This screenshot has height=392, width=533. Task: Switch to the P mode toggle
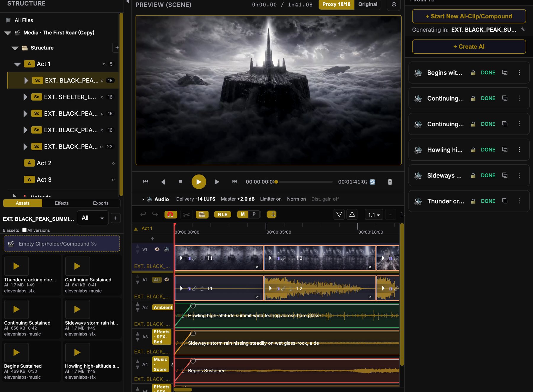(x=254, y=214)
